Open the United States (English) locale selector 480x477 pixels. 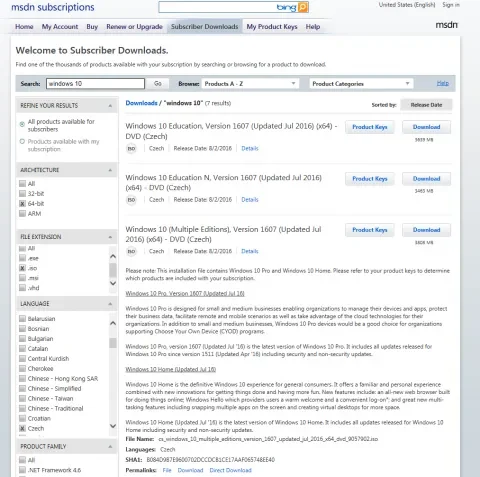coord(407,5)
